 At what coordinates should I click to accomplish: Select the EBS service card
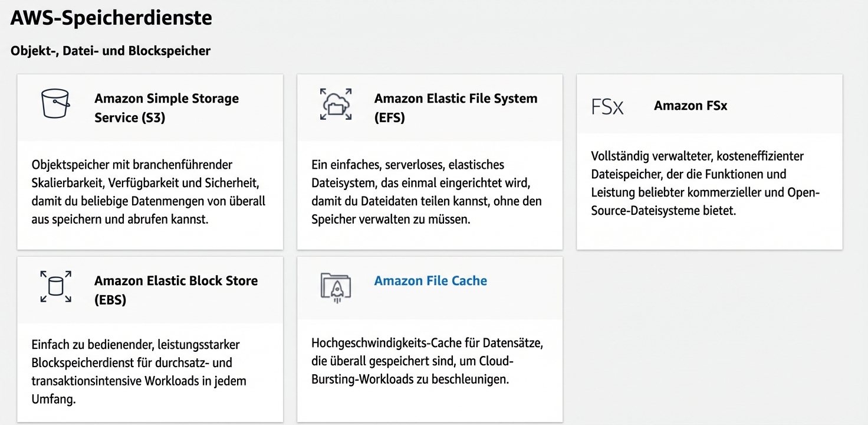[150, 339]
